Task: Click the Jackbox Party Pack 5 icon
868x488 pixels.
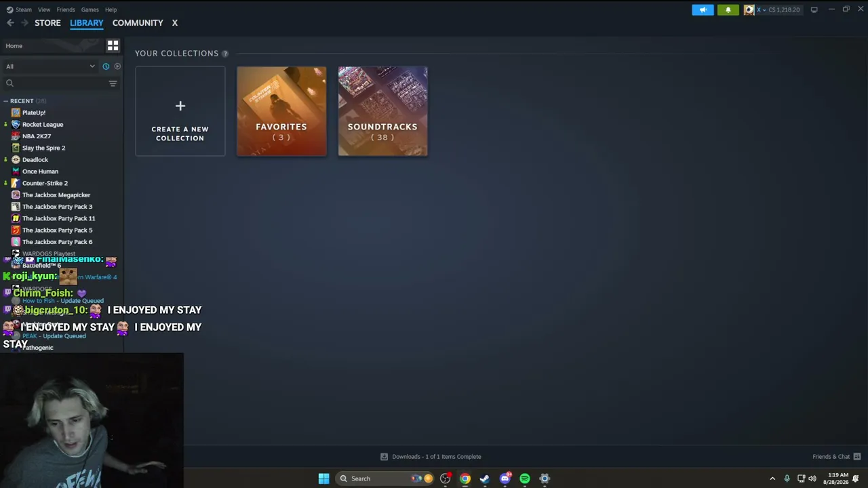Action: click(x=16, y=230)
